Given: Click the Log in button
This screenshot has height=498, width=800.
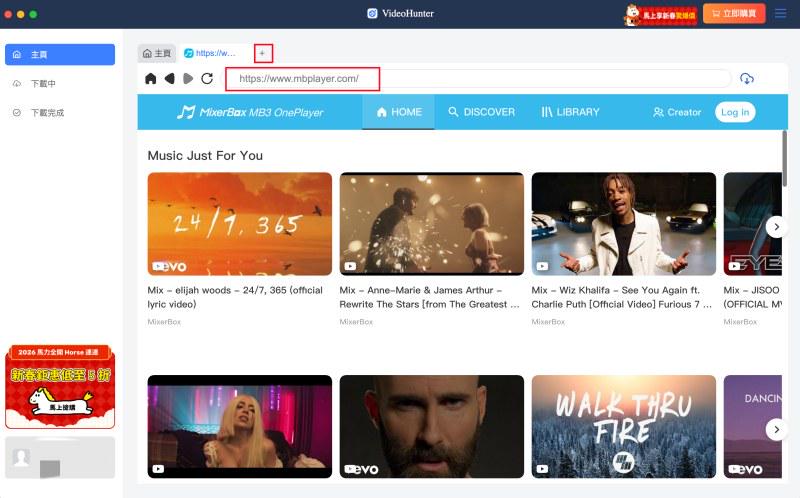Looking at the screenshot, I should pos(735,112).
